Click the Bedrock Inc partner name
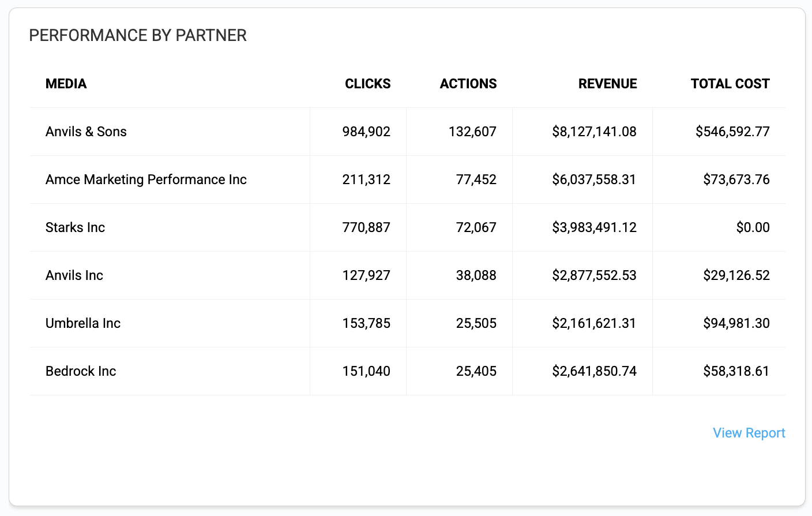 pyautogui.click(x=81, y=371)
